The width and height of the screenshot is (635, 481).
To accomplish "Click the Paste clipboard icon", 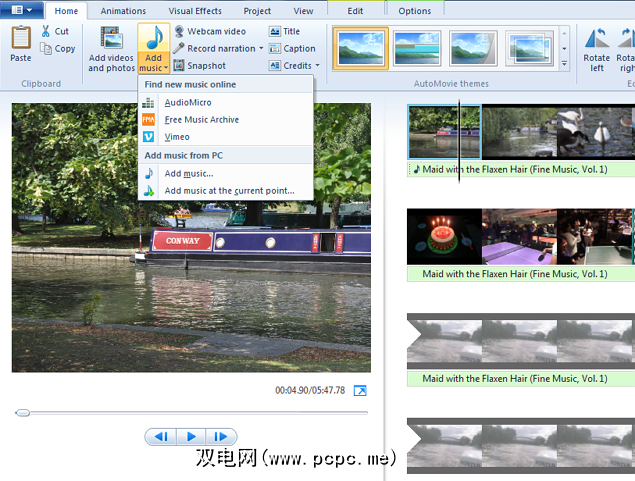I will click(x=20, y=44).
